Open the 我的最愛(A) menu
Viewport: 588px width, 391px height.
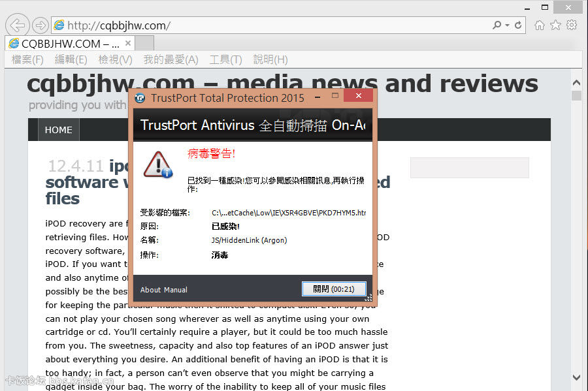coord(171,59)
